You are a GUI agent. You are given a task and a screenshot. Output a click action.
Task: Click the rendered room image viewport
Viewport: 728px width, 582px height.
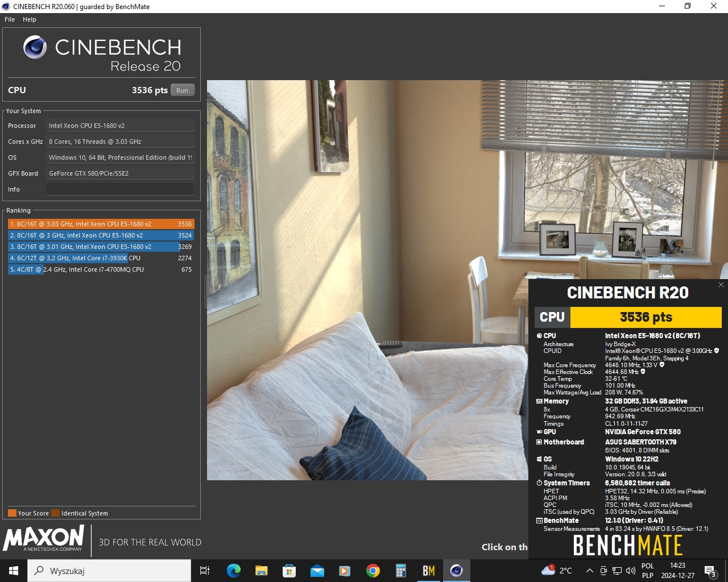[367, 280]
